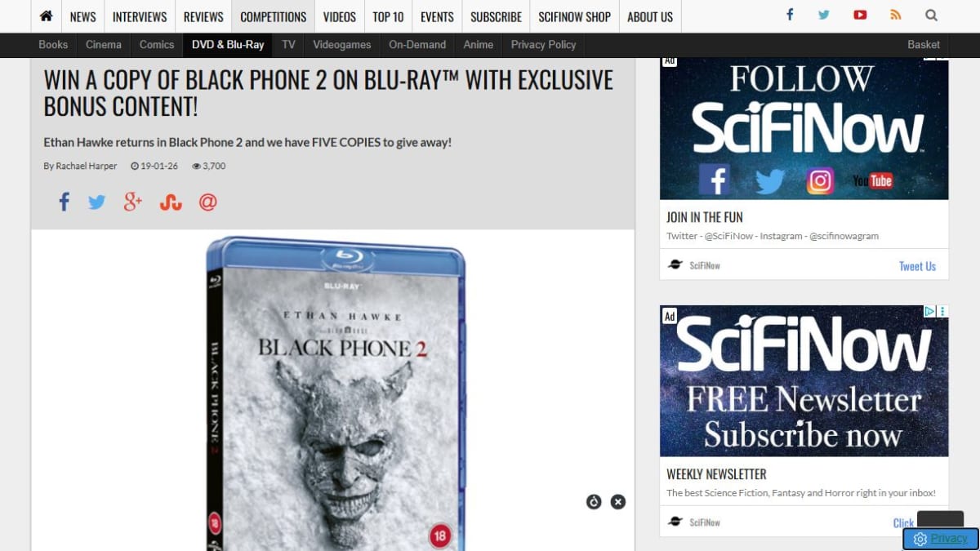The height and width of the screenshot is (551, 980).
Task: Open author Rachael Harper's page
Action: [x=87, y=166]
